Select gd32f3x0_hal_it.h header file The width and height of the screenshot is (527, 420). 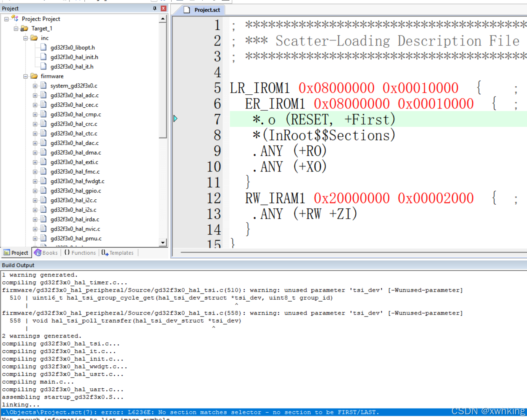72,67
